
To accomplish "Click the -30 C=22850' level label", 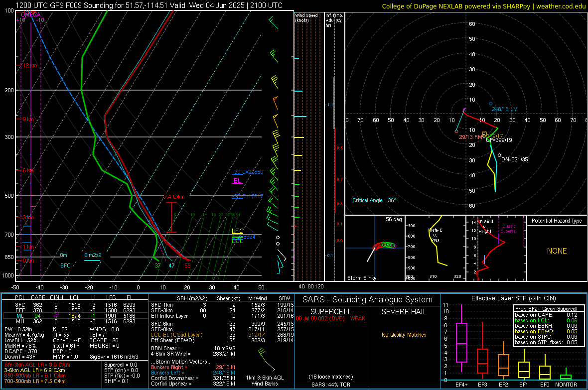I will [x=248, y=172].
